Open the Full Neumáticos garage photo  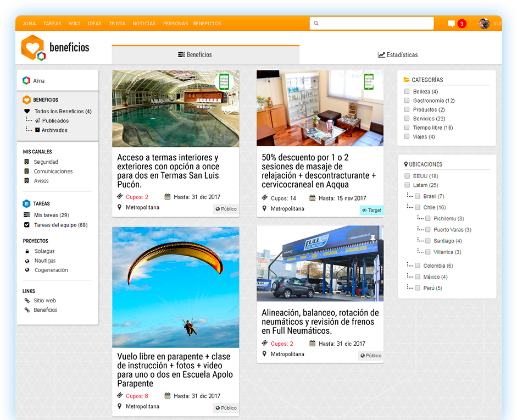pyautogui.click(x=320, y=263)
